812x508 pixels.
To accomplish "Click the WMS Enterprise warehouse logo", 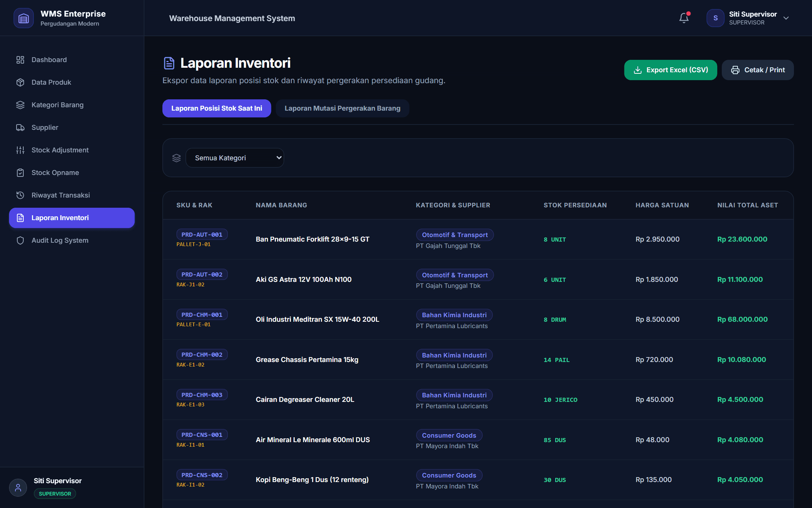I will click(x=23, y=18).
